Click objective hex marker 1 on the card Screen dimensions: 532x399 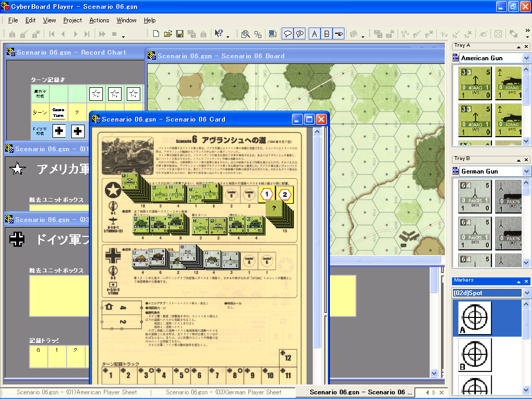[x=267, y=194]
